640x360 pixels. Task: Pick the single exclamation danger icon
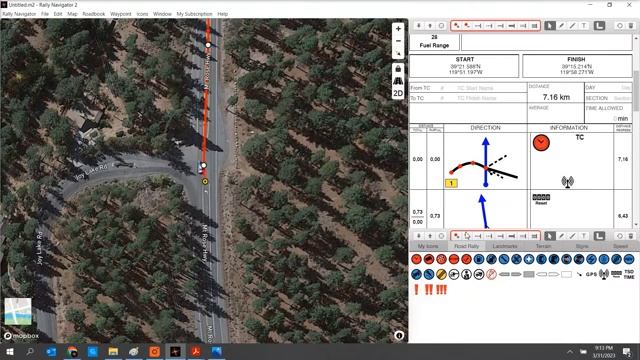(x=416, y=289)
